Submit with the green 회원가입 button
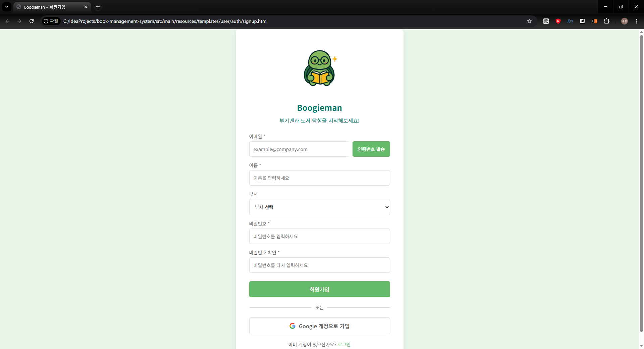The width and height of the screenshot is (644, 349). pyautogui.click(x=319, y=289)
